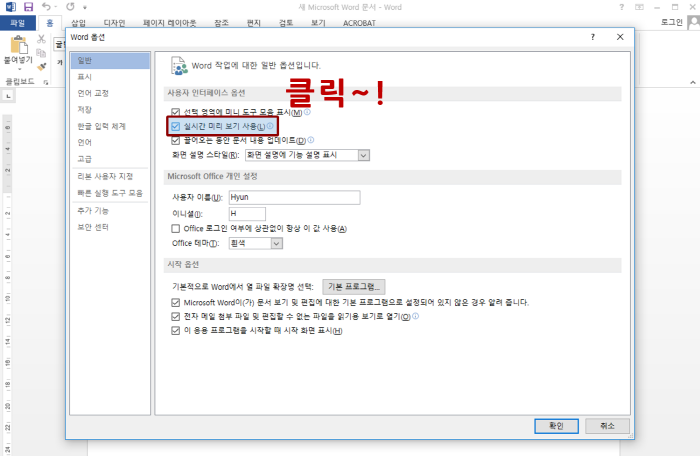Viewport: 700px width, 456px height.
Task: Click the Cut scissors icon
Action: click(x=41, y=39)
